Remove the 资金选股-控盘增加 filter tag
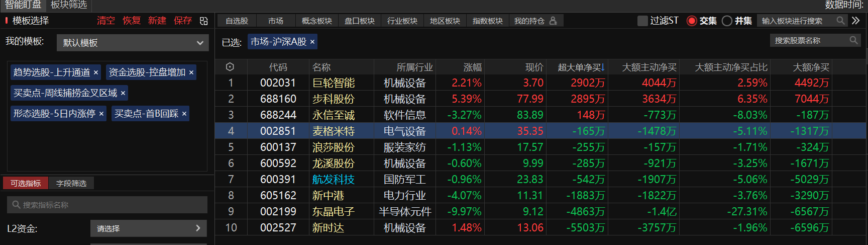The height and width of the screenshot is (245, 868). pos(191,72)
